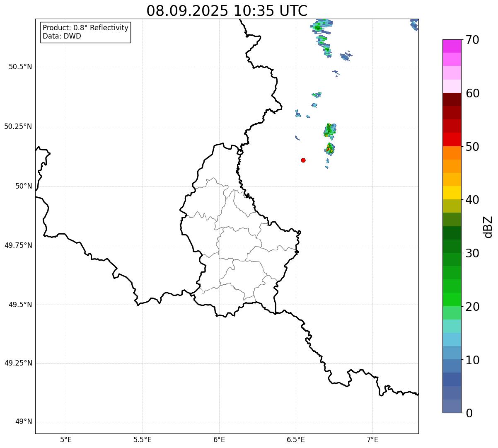Screen dimensions: 498x448
Task: Click the colorbar 30 tick label
Action: (472, 253)
